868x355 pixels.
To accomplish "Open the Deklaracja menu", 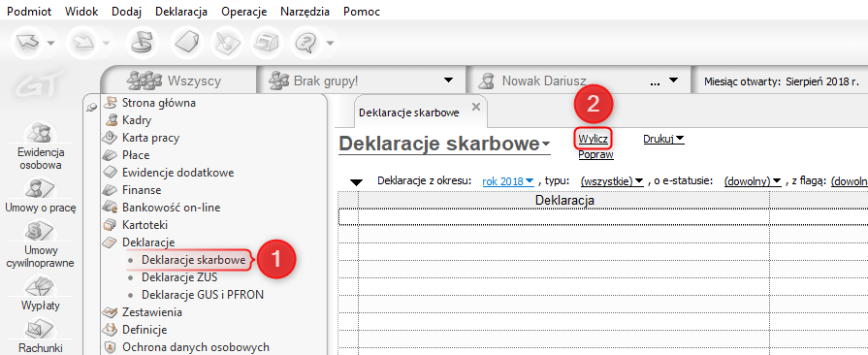I will [181, 11].
